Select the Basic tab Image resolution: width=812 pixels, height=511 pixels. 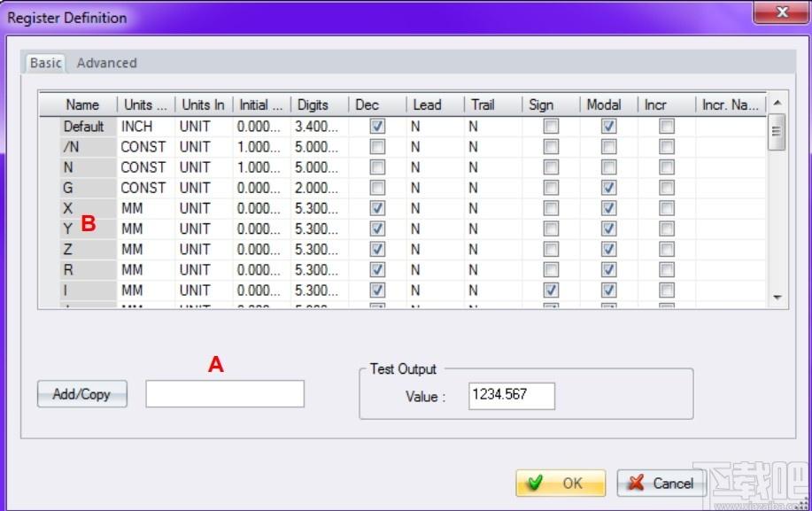[x=45, y=63]
